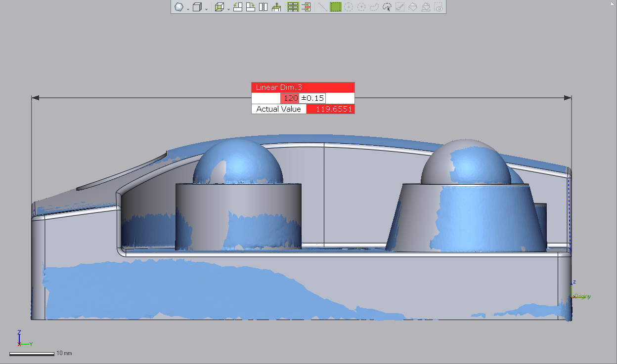Open the cube style dropdown arrow
Screen dimensions: 617x364
click(206, 8)
